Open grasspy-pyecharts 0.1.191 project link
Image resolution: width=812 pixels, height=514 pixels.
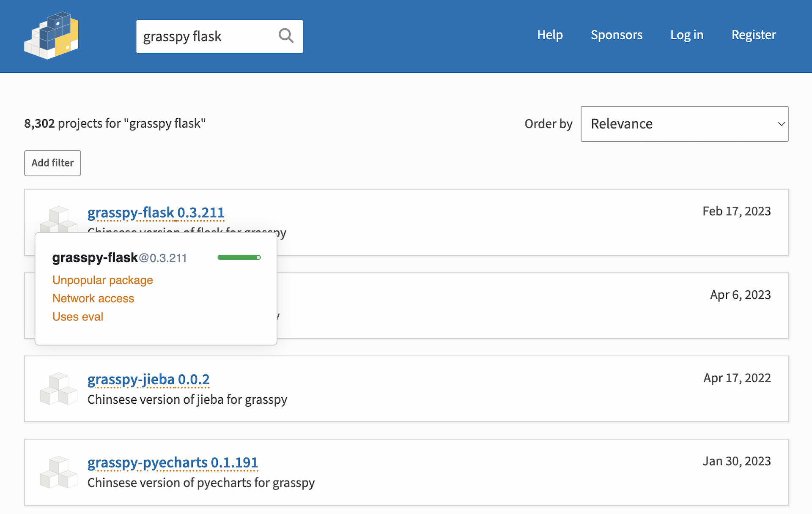(173, 463)
